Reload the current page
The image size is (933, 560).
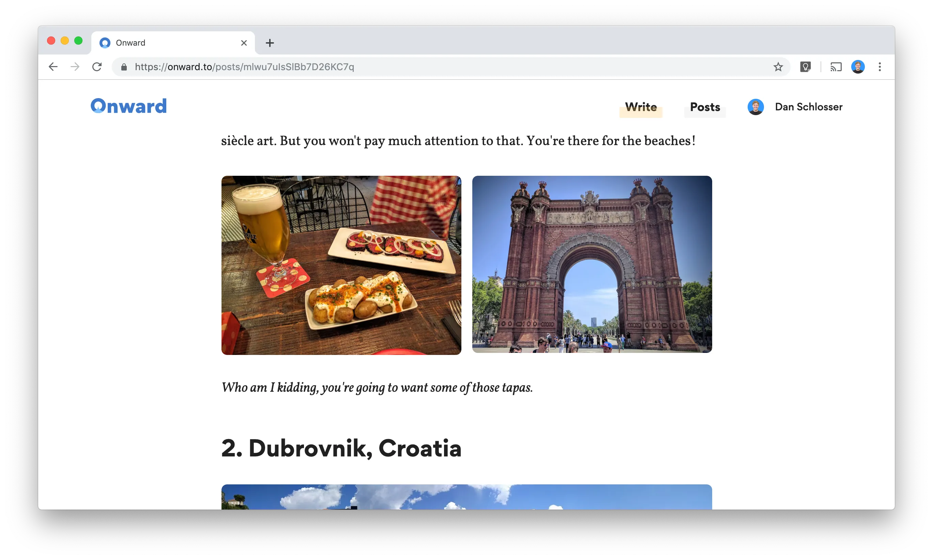[97, 67]
